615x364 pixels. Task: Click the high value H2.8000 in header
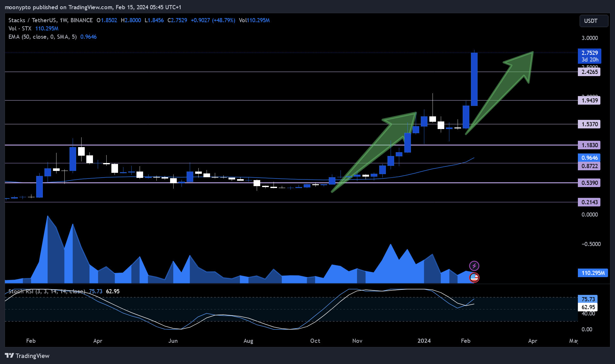coord(131,20)
